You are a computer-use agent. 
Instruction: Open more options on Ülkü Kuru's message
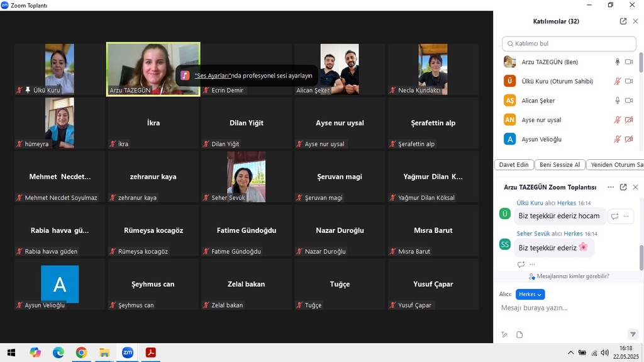[625, 216]
